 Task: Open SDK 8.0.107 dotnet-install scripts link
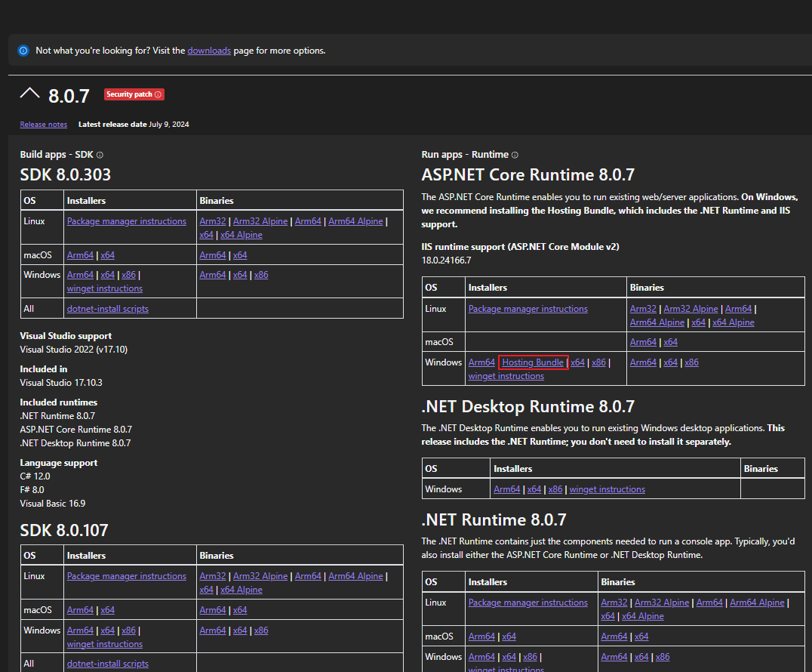pos(108,664)
